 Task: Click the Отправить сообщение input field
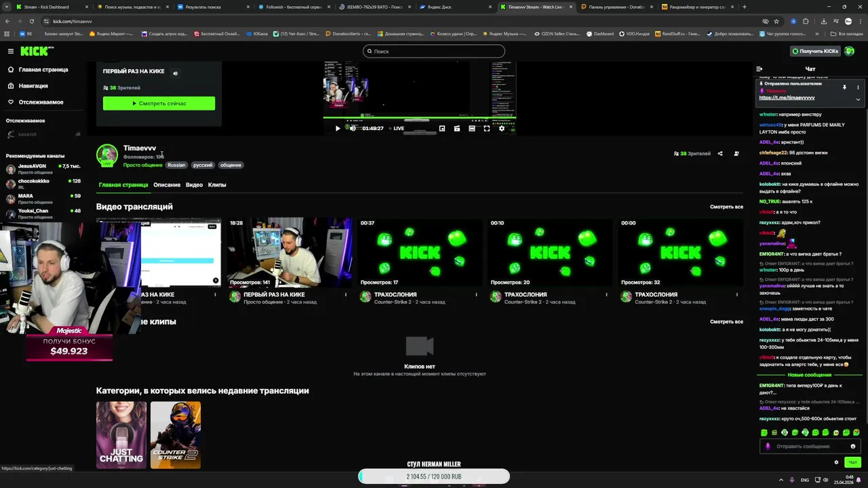[x=810, y=447]
